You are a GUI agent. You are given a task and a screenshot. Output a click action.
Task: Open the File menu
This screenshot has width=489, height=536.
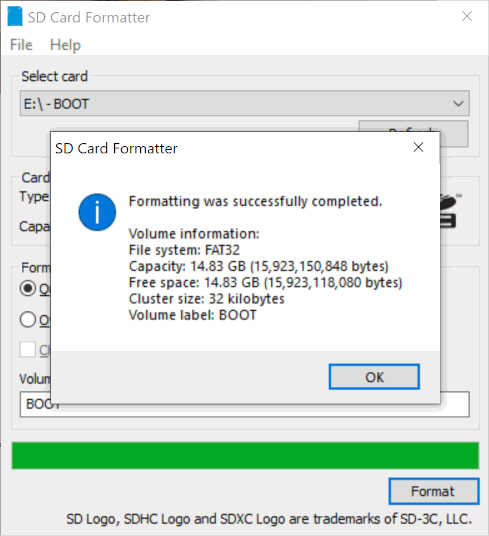click(21, 45)
